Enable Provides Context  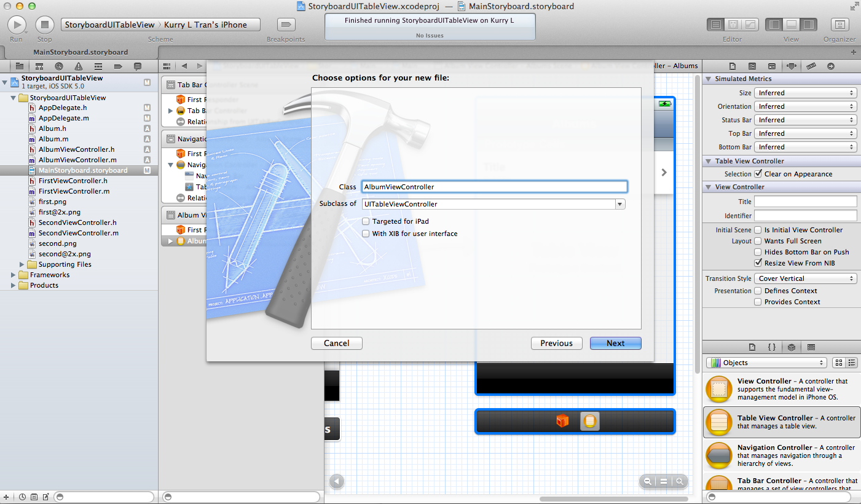coord(758,302)
